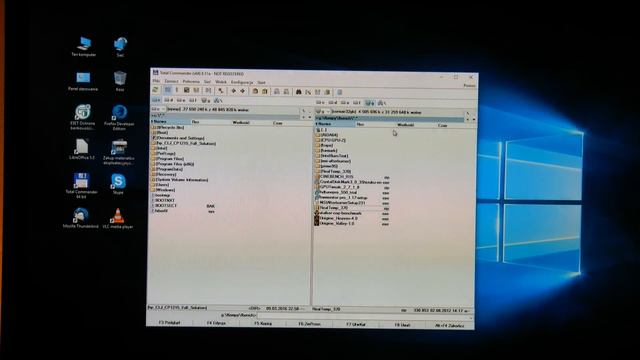
Task: Open the Start menu in menu bar
Action: point(262,82)
